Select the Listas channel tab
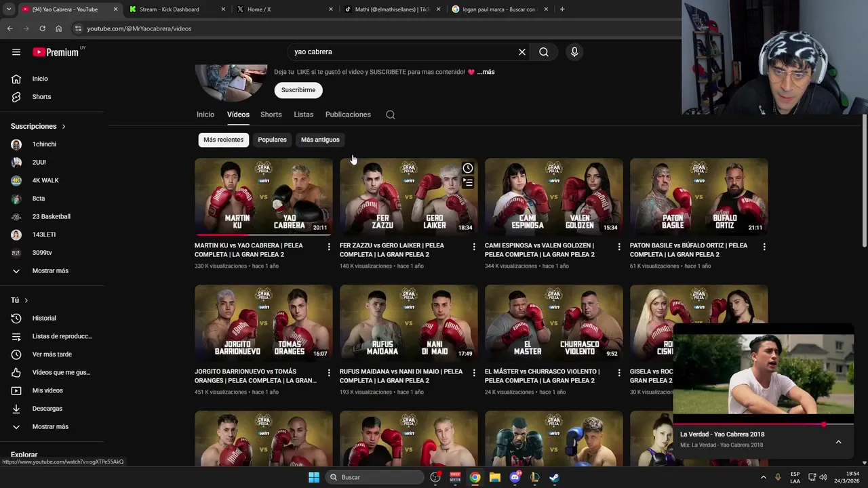The image size is (868, 488). (304, 115)
